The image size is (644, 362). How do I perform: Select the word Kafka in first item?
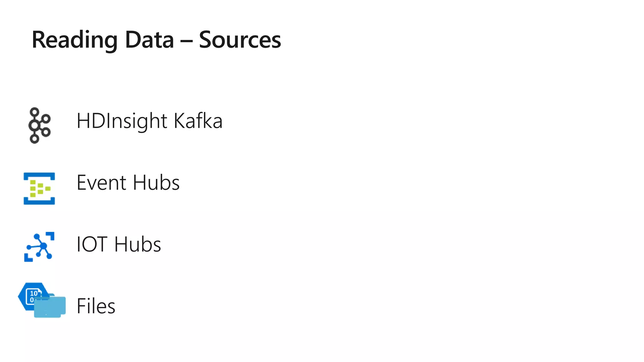point(198,120)
